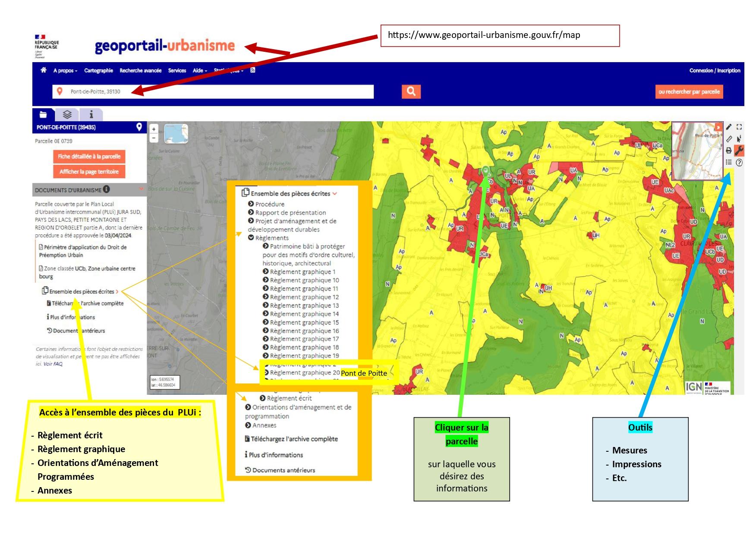756x535 pixels.
Task: Open the Aide dropdown menu
Action: [x=200, y=70]
